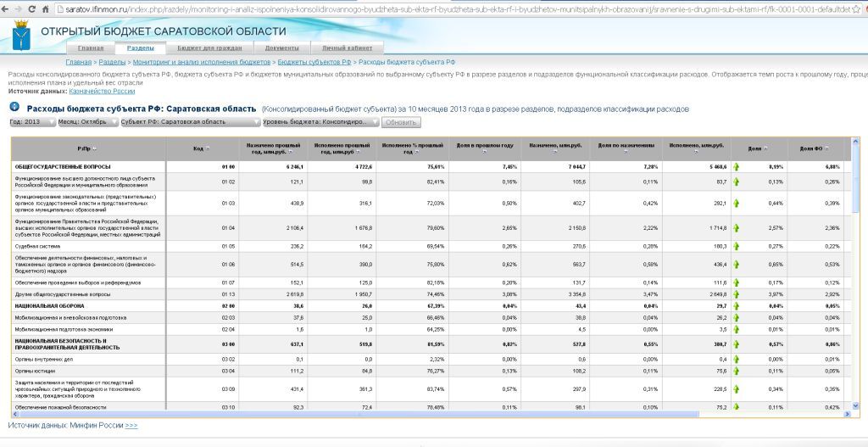Go back using the browser back arrow
Viewport: 868px width, 447px height.
pyautogui.click(x=6, y=9)
